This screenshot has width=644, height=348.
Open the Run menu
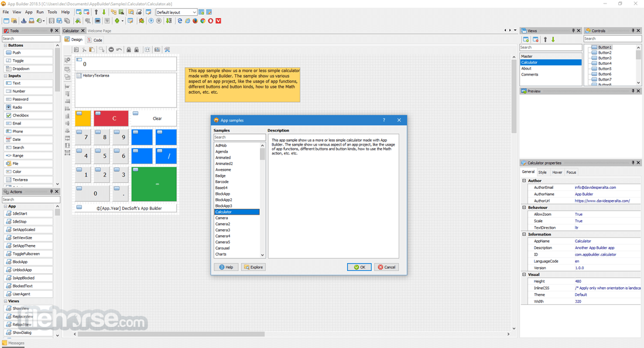[40, 12]
